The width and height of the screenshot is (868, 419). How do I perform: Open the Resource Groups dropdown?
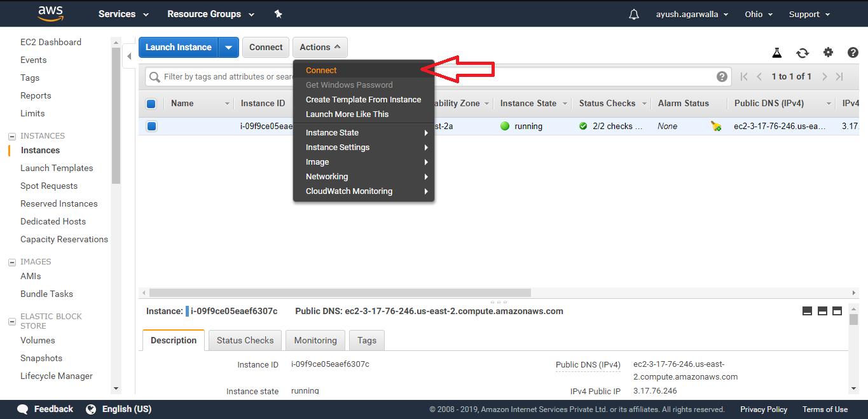click(210, 14)
